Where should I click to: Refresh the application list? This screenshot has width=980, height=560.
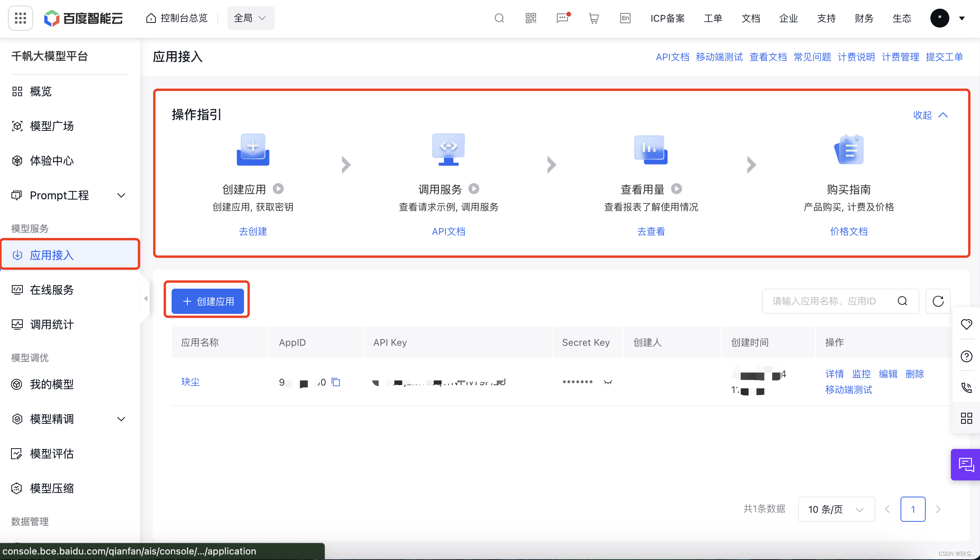pyautogui.click(x=938, y=301)
